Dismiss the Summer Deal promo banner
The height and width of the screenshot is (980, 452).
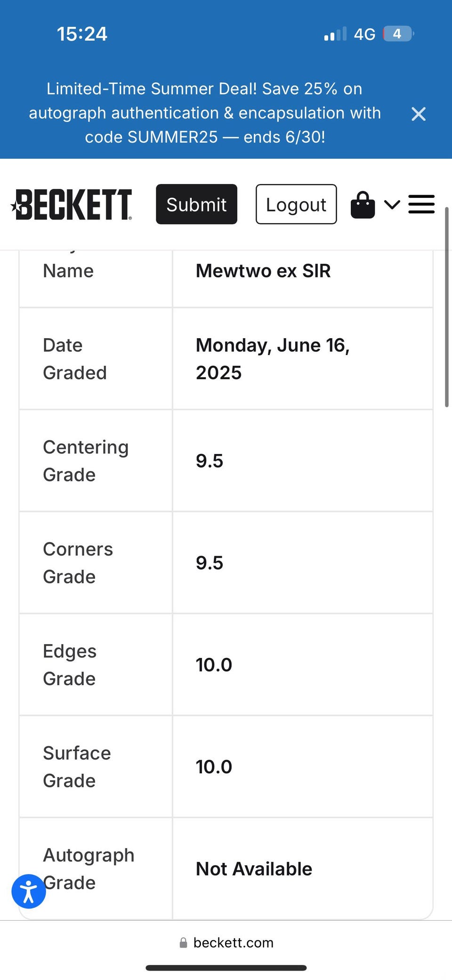[x=418, y=114]
